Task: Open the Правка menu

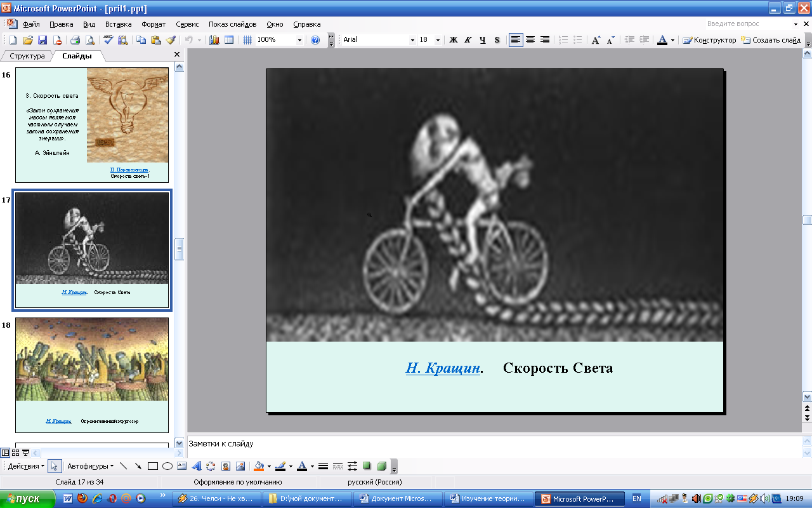Action: click(62, 24)
